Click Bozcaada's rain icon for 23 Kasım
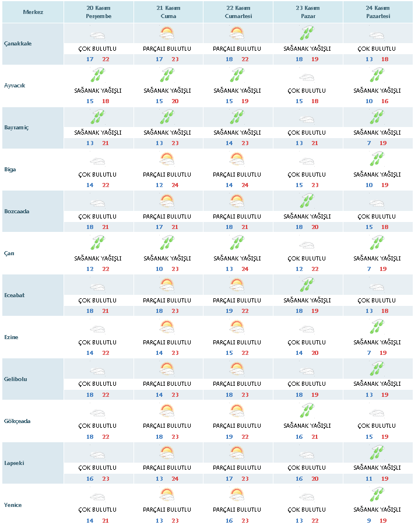 (x=307, y=201)
